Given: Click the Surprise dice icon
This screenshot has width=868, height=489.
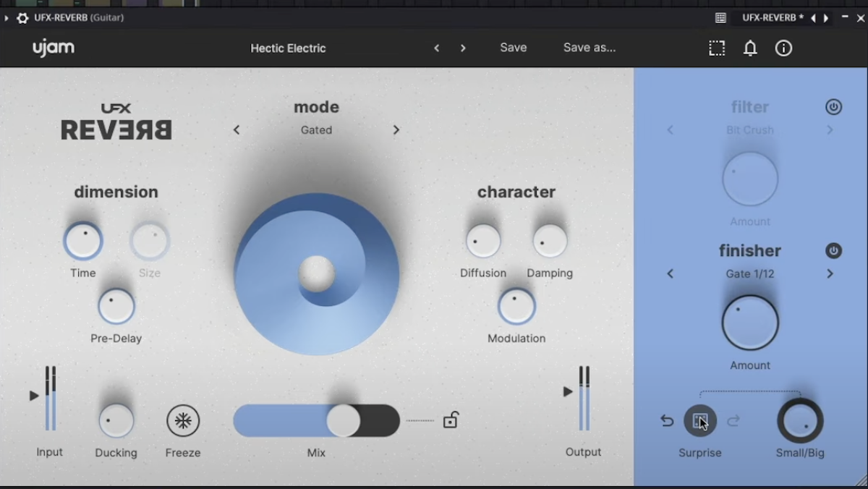Looking at the screenshot, I should coord(700,421).
